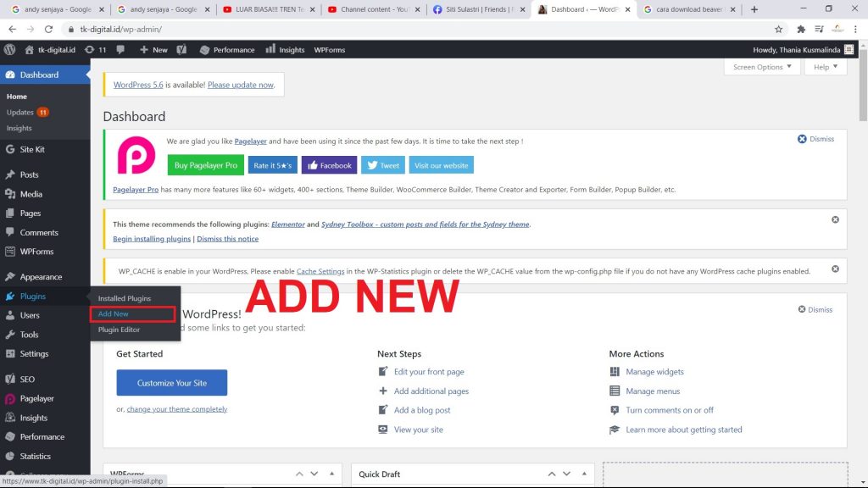Image resolution: width=868 pixels, height=488 pixels.
Task: Click the comments bubble in admin toolbar
Action: [121, 49]
